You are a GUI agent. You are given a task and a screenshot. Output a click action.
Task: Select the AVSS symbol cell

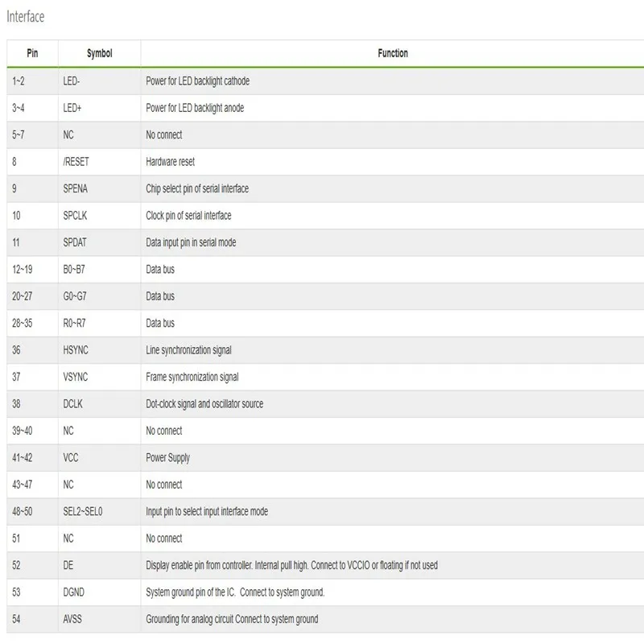click(x=73, y=619)
